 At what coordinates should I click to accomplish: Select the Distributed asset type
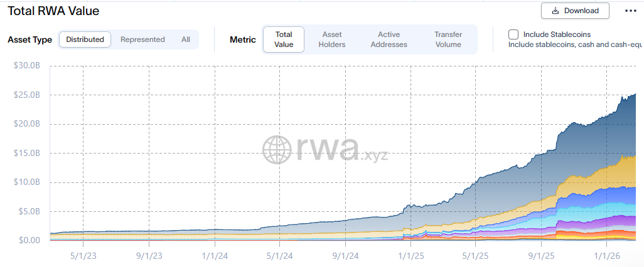85,39
